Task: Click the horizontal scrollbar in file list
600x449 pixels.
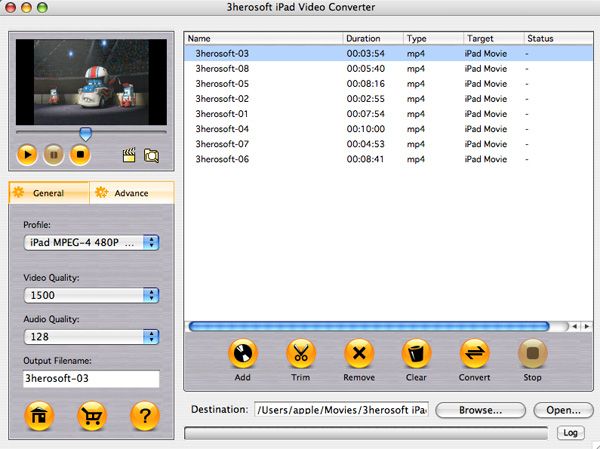Action: tap(369, 327)
